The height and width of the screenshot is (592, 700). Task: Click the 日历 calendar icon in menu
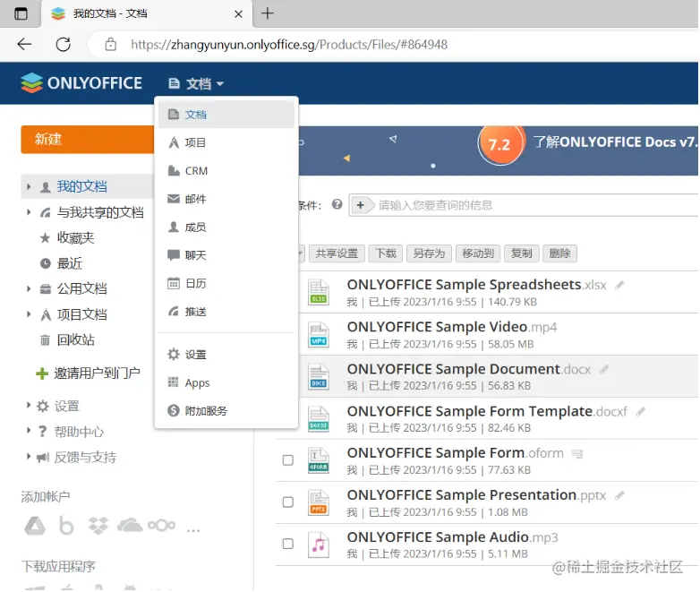pyautogui.click(x=174, y=283)
